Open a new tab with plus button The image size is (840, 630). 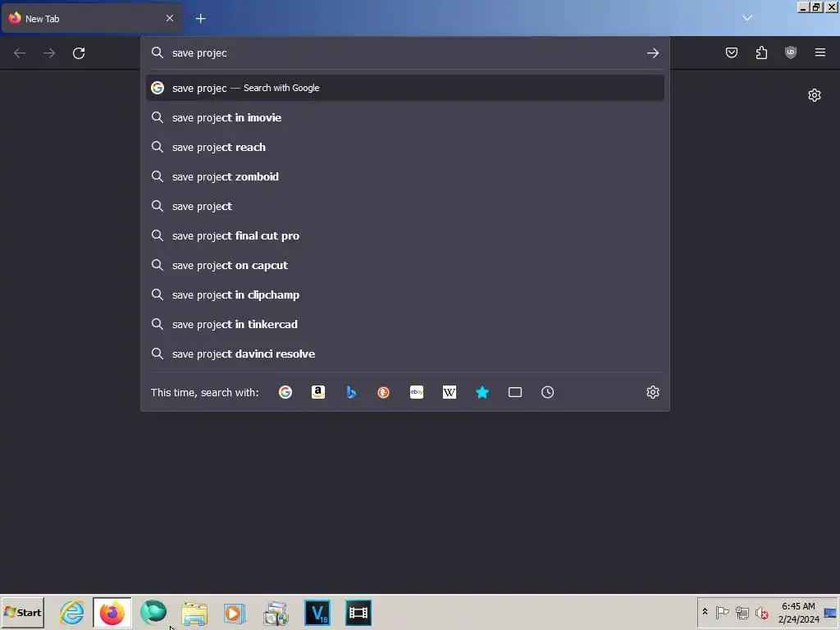tap(200, 19)
